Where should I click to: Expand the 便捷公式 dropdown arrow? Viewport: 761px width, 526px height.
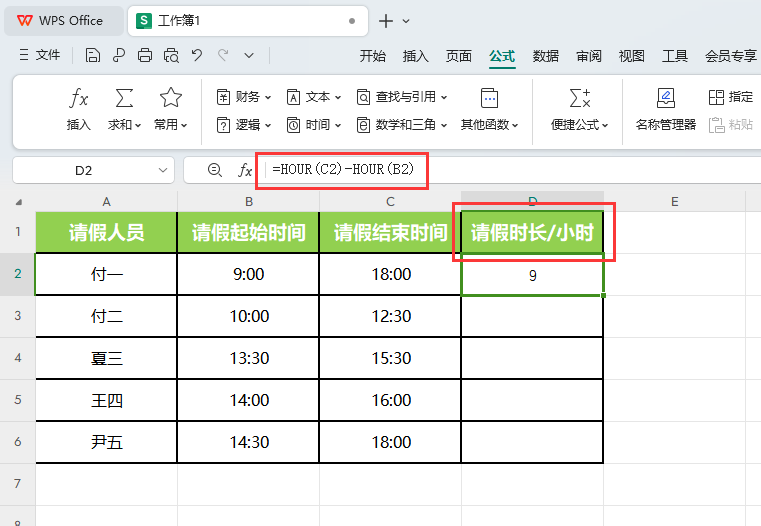(605, 125)
